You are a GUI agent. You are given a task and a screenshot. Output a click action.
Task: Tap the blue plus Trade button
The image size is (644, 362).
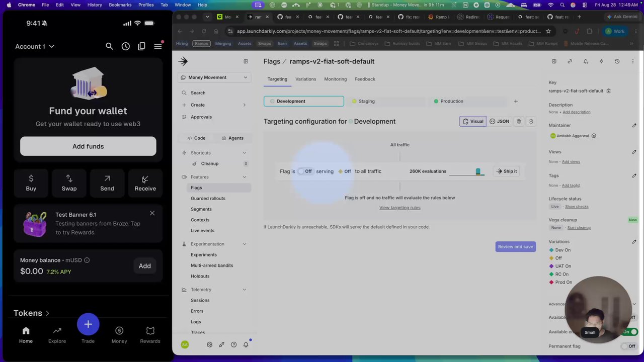tap(88, 324)
